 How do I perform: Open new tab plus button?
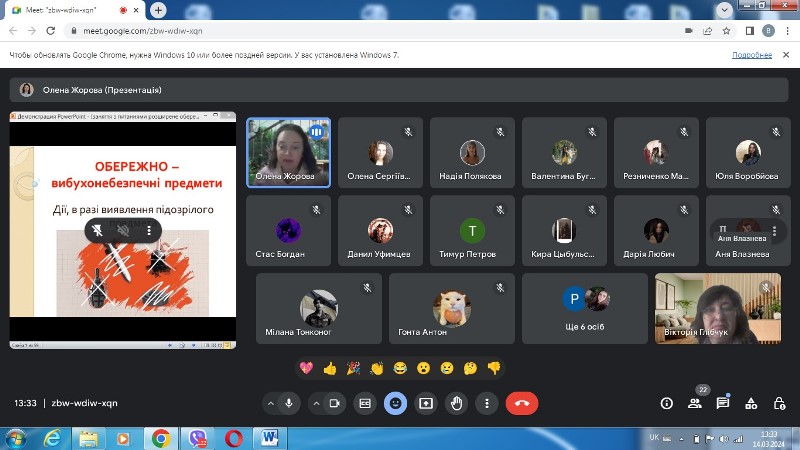pyautogui.click(x=158, y=10)
